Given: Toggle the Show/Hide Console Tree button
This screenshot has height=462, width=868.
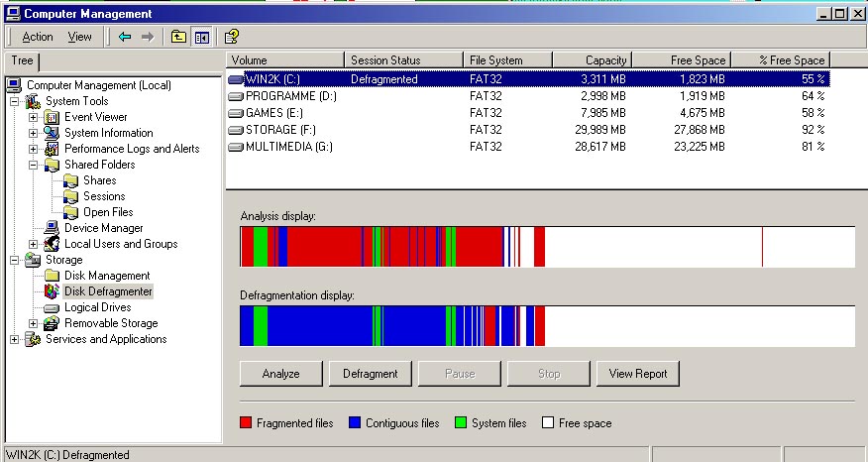Looking at the screenshot, I should click(x=202, y=37).
